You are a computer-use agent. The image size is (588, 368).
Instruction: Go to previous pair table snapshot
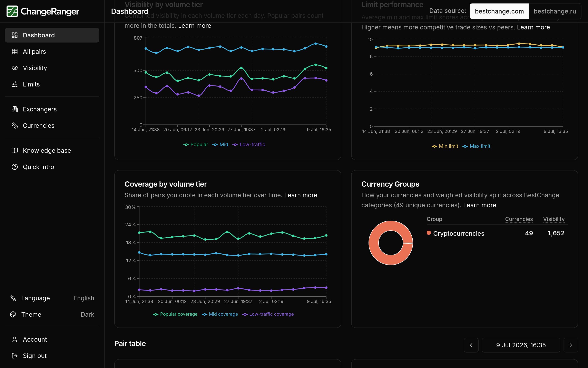point(471,345)
